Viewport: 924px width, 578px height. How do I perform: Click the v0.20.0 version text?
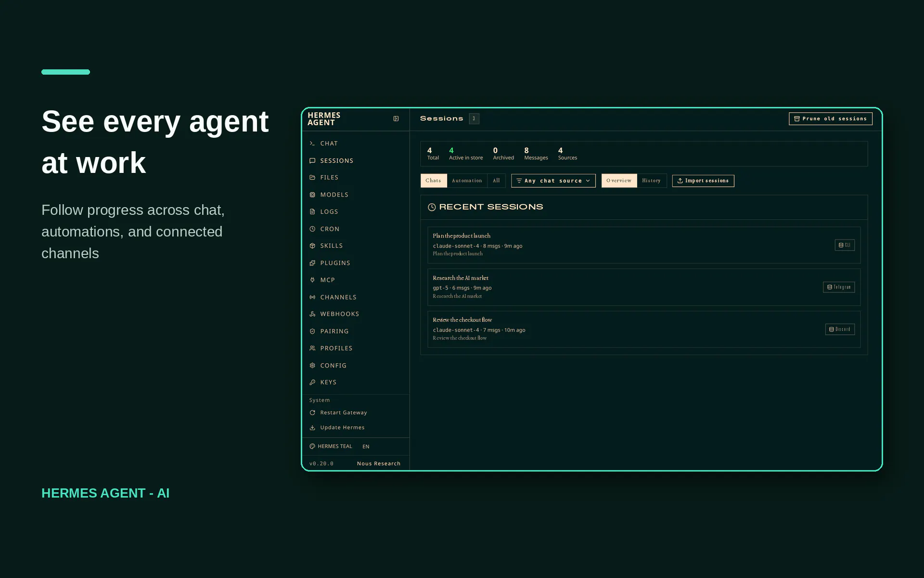[x=321, y=463]
